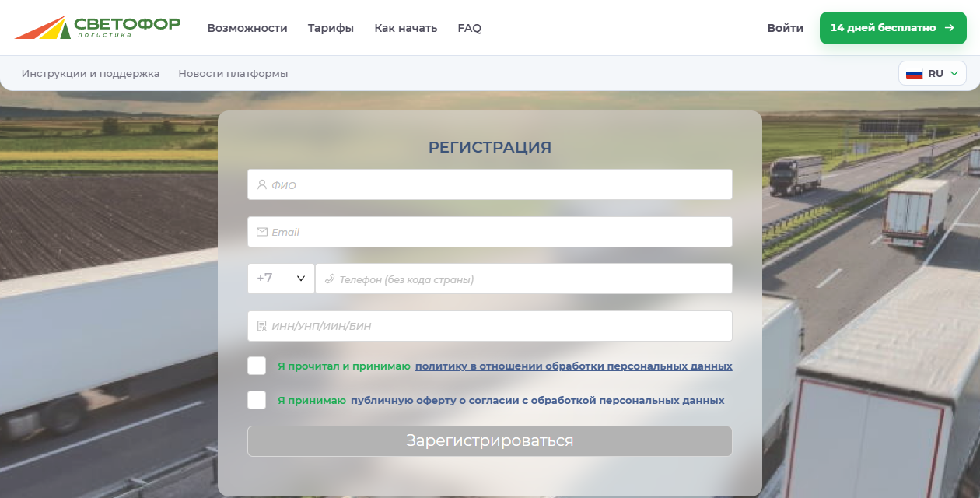Click the 14 дней бесплатно button
980x498 pixels.
coord(893,28)
